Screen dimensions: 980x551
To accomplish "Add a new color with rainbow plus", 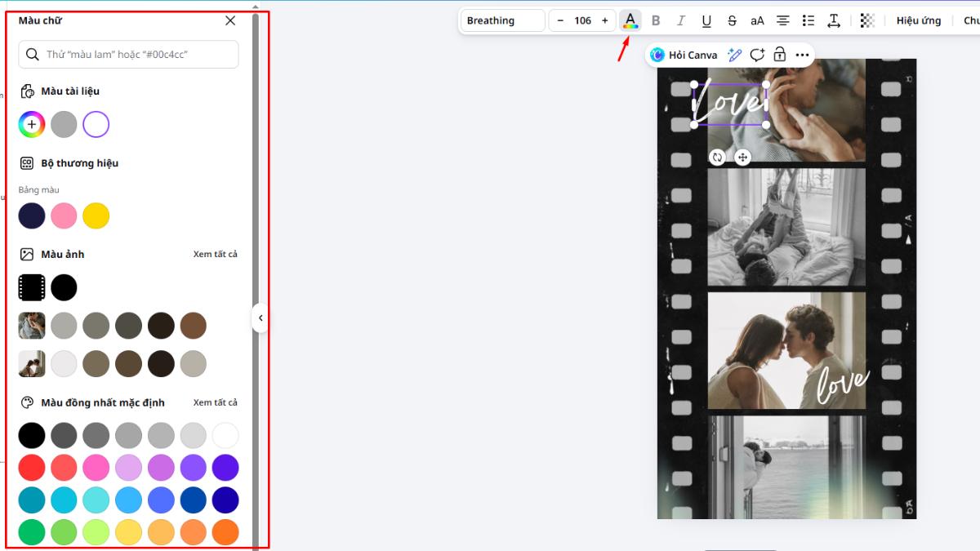I will [x=32, y=125].
